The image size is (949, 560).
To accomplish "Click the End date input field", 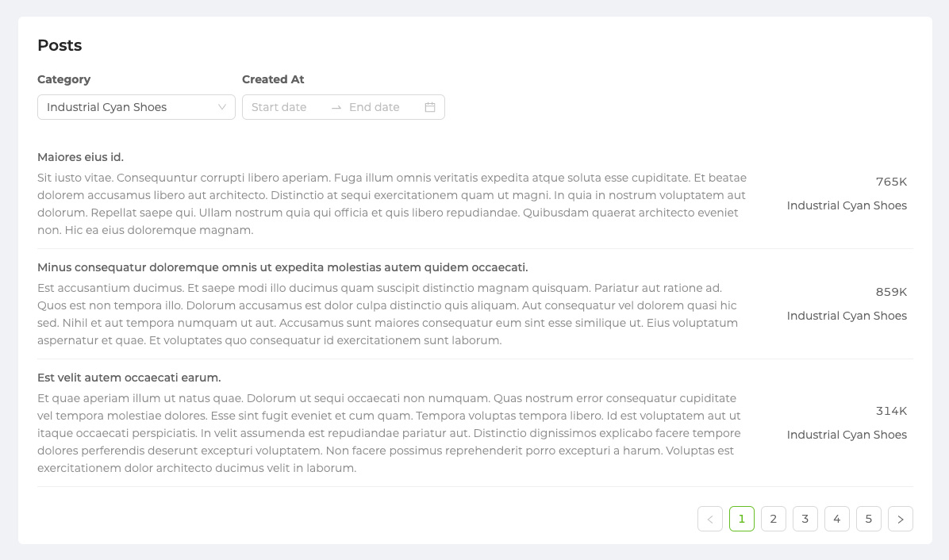I will point(381,107).
